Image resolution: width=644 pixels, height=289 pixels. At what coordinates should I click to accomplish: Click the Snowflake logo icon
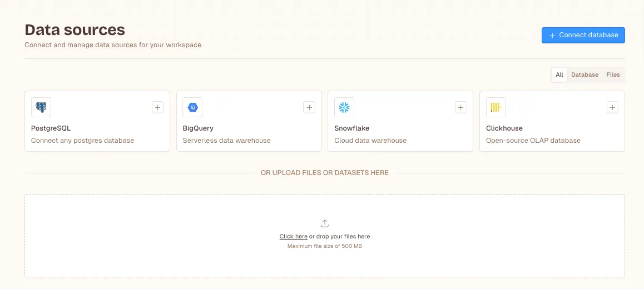coord(344,108)
